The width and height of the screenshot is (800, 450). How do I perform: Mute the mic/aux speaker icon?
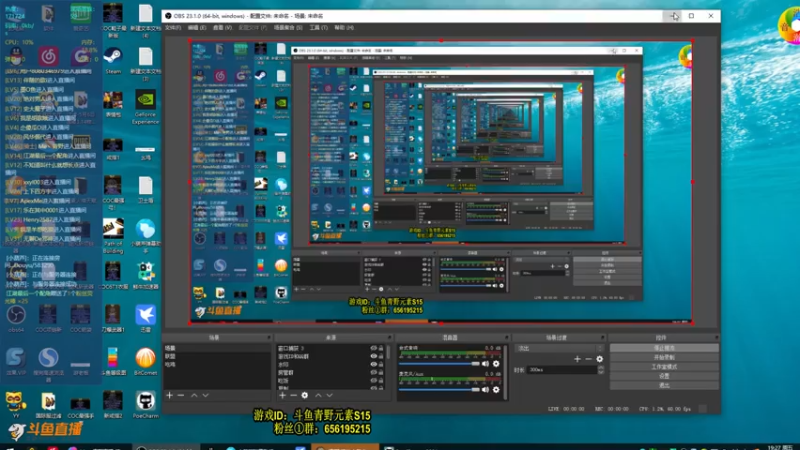coord(485,390)
